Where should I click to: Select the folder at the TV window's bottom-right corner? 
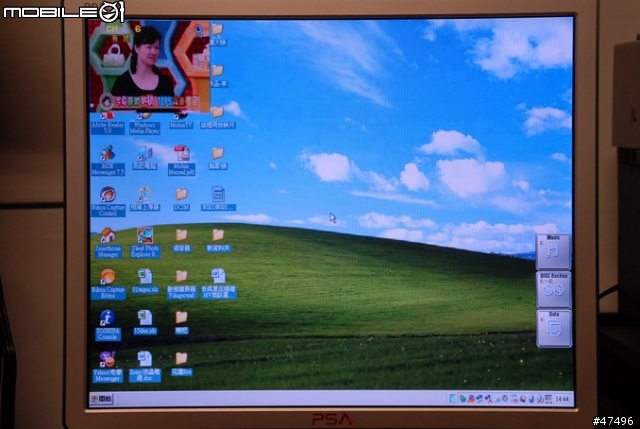[x=218, y=117]
